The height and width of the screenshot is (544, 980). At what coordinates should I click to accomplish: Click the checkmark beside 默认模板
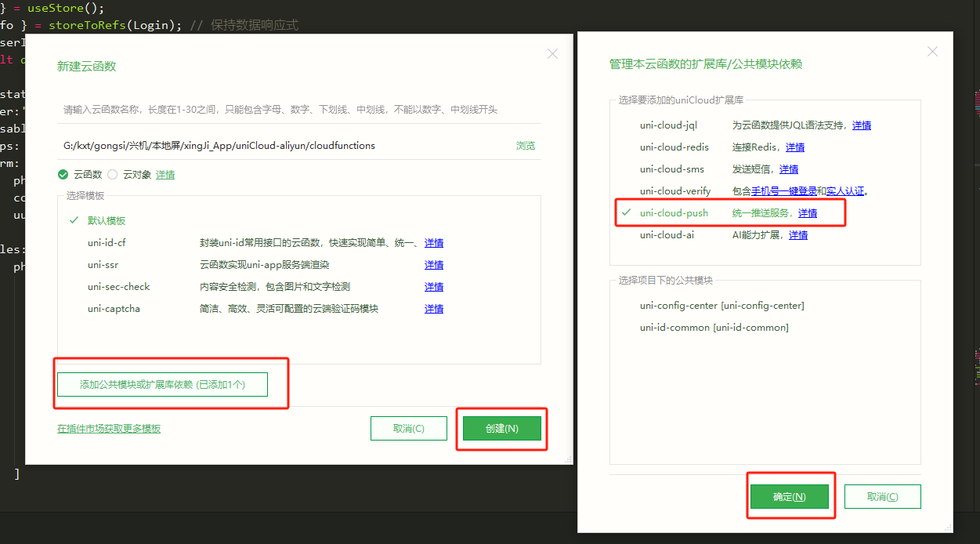74,221
